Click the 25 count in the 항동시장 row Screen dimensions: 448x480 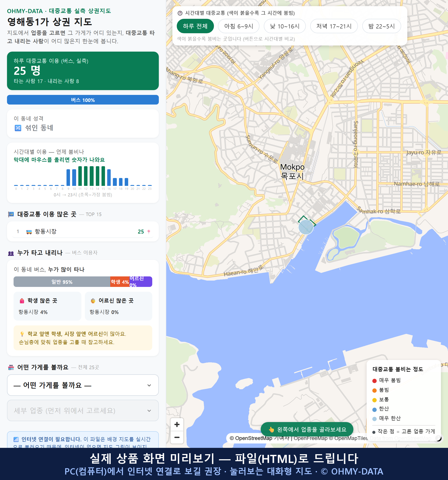click(x=141, y=232)
